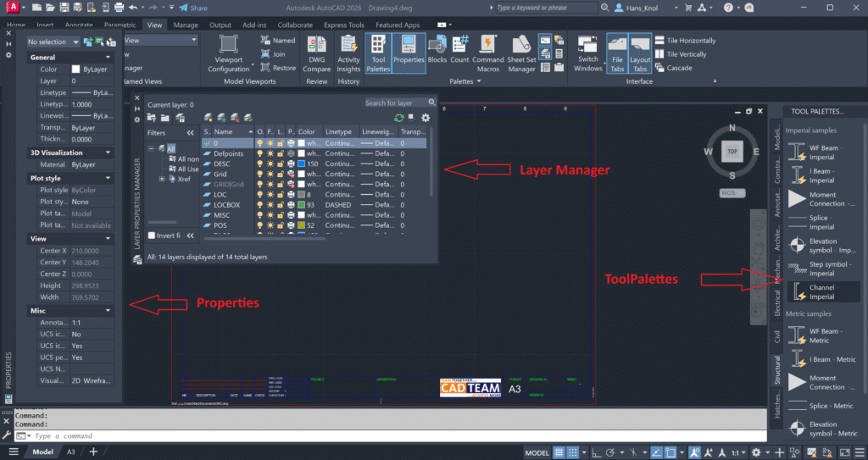
Task: Click the DESC layer blue color swatch
Action: 302,163
